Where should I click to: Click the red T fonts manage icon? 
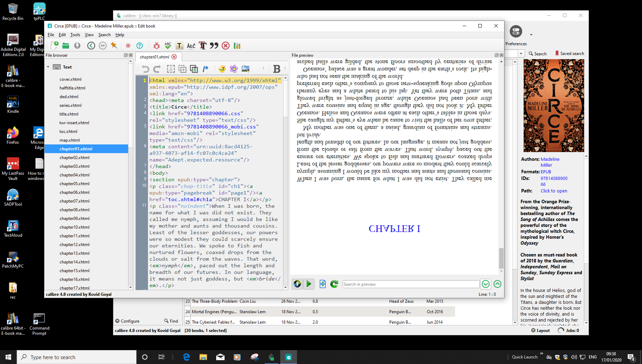coord(203,46)
